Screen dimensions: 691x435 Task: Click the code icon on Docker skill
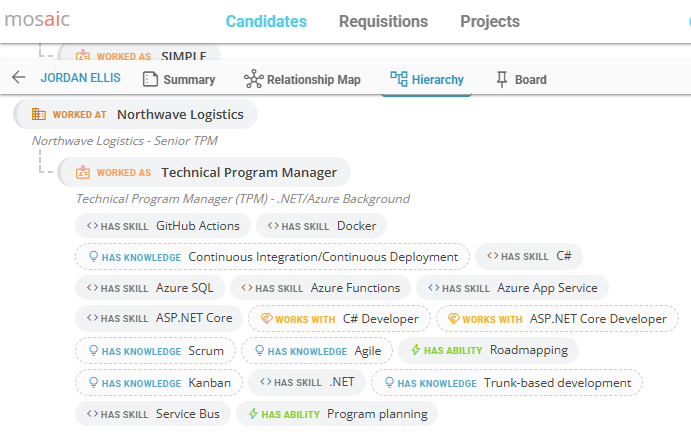tap(273, 226)
